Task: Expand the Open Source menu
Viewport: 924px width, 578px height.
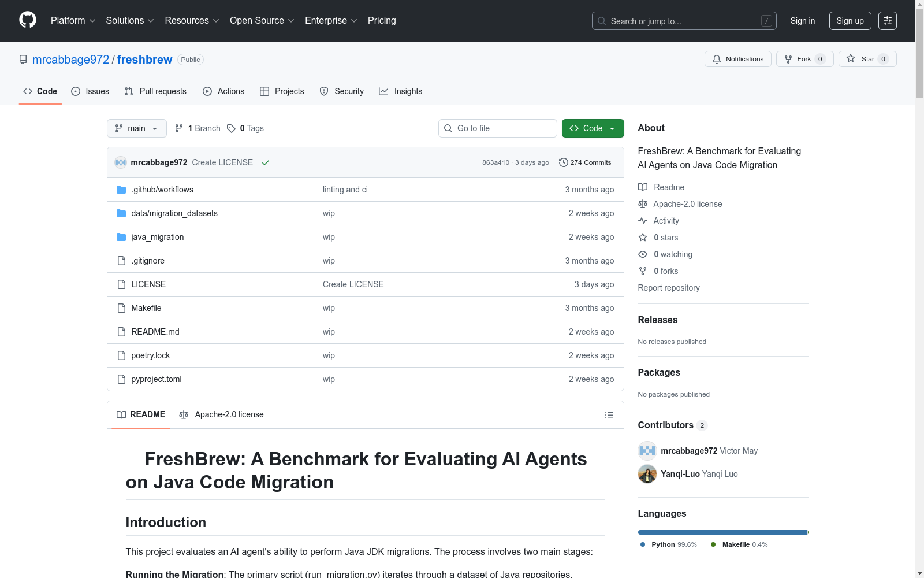Action: [262, 21]
